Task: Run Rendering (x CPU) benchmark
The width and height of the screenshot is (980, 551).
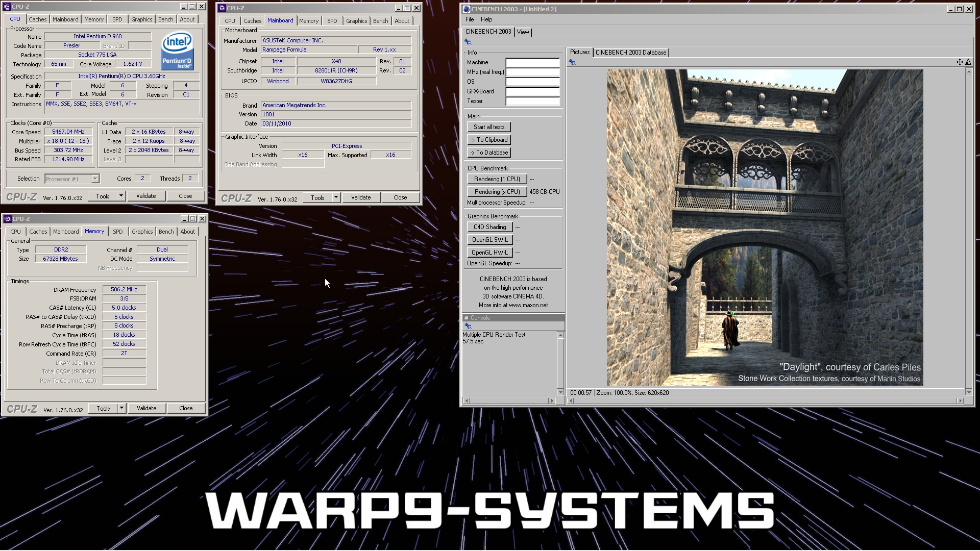Action: (x=497, y=192)
